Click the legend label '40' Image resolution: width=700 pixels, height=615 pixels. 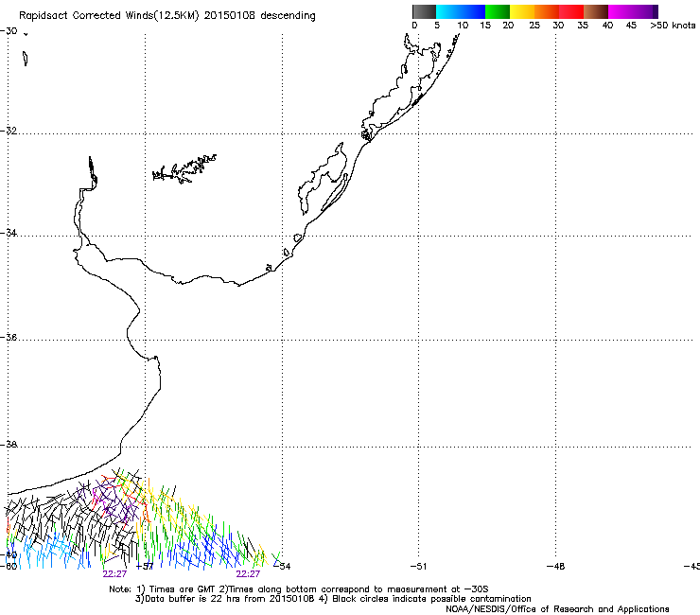pyautogui.click(x=607, y=26)
